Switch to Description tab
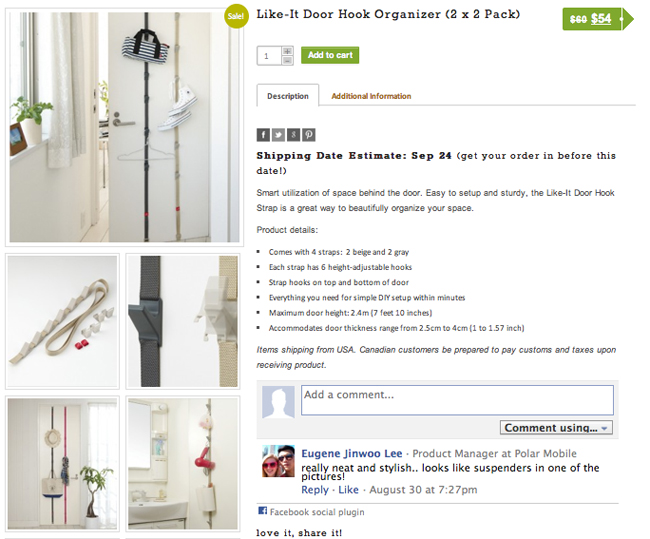This screenshot has width=650, height=539. click(x=288, y=96)
